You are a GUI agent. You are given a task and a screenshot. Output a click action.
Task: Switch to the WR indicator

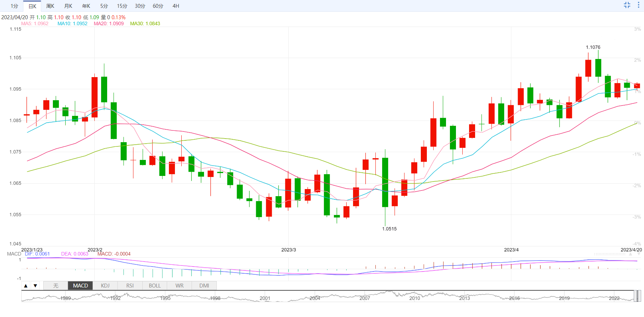[180, 286]
